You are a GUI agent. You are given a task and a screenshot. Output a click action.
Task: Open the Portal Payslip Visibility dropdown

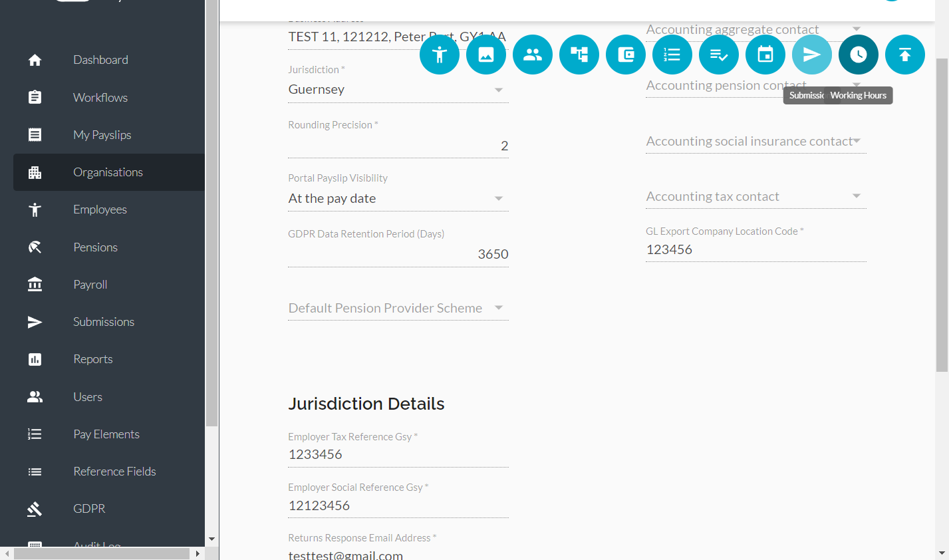tap(398, 198)
